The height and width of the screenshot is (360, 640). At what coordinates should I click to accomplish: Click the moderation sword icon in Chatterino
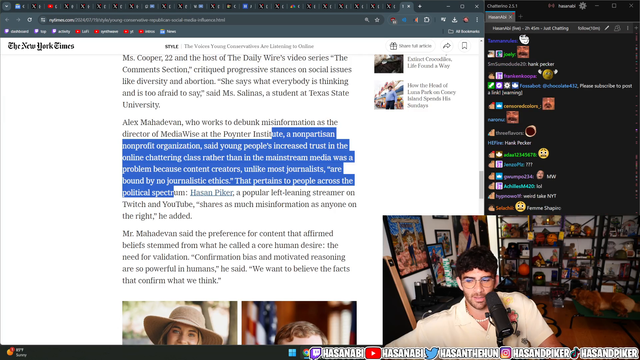coord(607,28)
